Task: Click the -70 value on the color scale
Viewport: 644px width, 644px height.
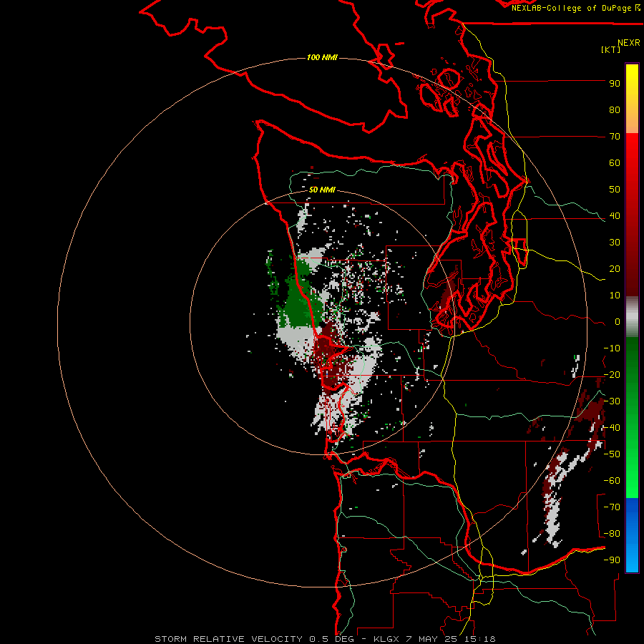Action: point(612,507)
